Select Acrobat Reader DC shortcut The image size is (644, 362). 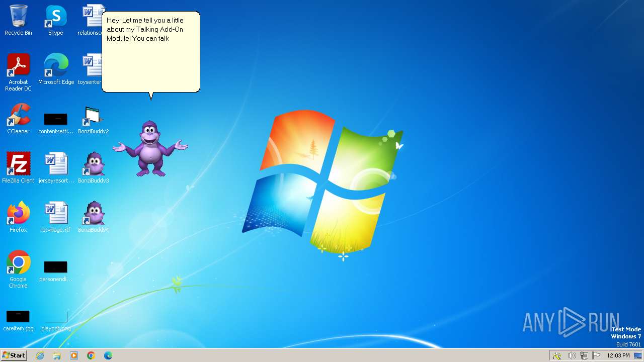[18, 72]
